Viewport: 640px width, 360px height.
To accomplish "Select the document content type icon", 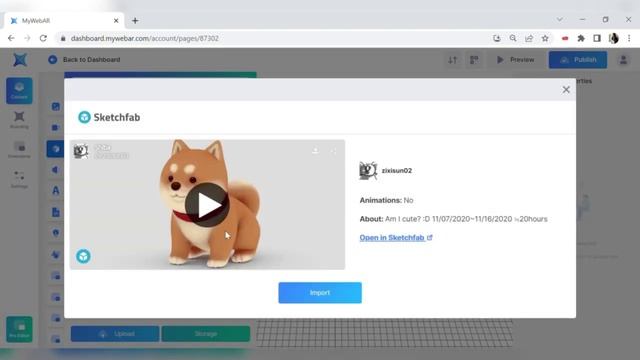I will pos(56,212).
